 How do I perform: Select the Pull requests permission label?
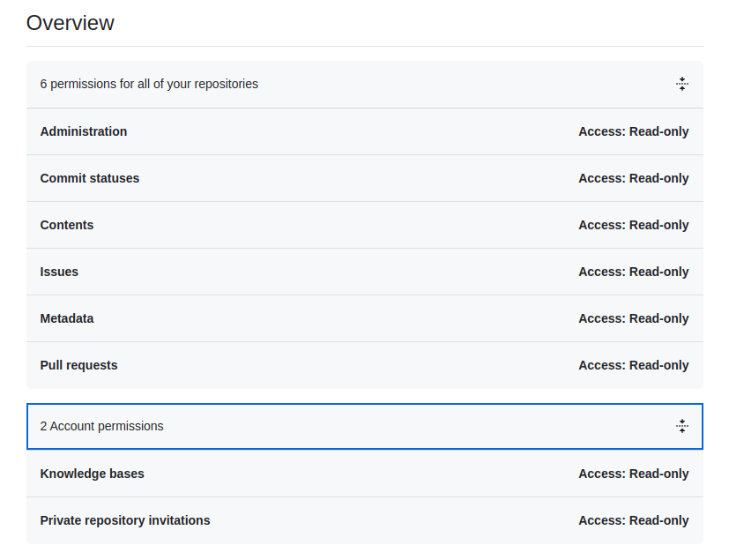[x=78, y=365]
